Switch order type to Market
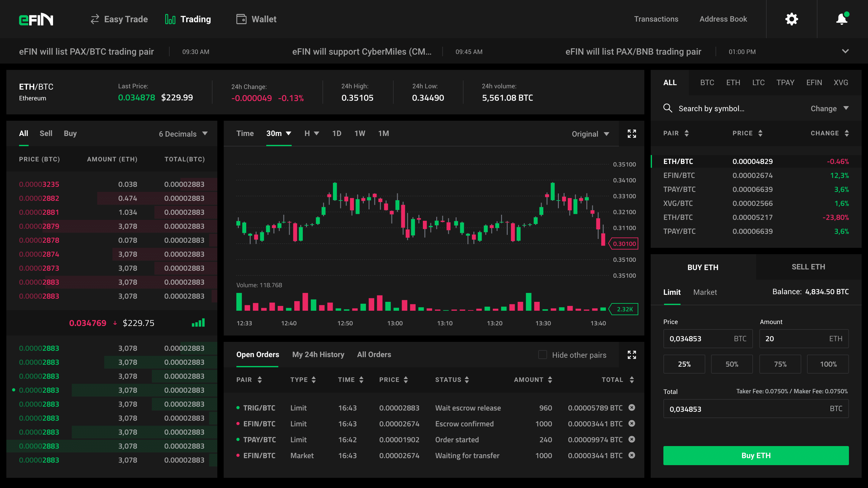Image resolution: width=868 pixels, height=488 pixels. 705,292
